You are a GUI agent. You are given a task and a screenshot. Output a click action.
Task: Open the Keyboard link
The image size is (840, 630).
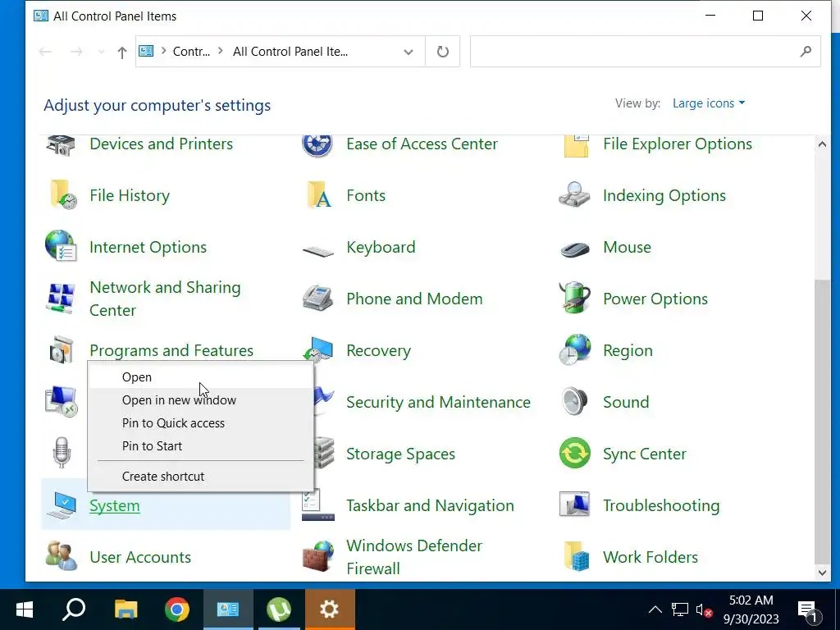[x=381, y=248]
